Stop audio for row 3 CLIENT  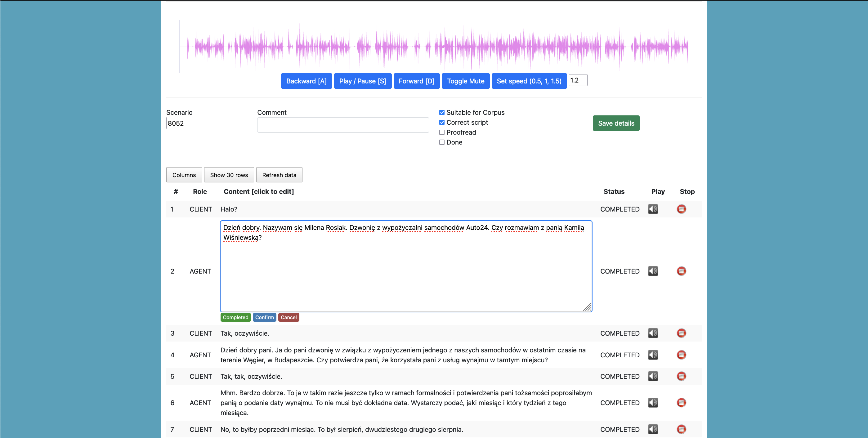click(x=681, y=333)
